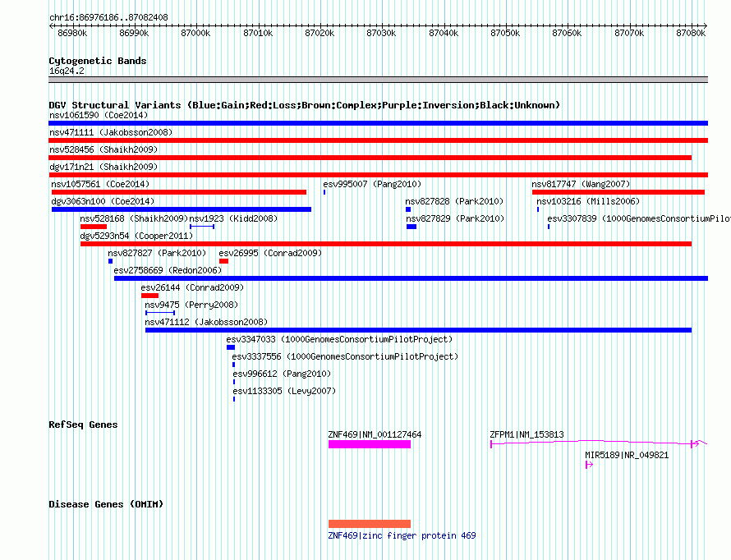Click the nsv9475 (Perry2008) range marker

click(x=160, y=313)
